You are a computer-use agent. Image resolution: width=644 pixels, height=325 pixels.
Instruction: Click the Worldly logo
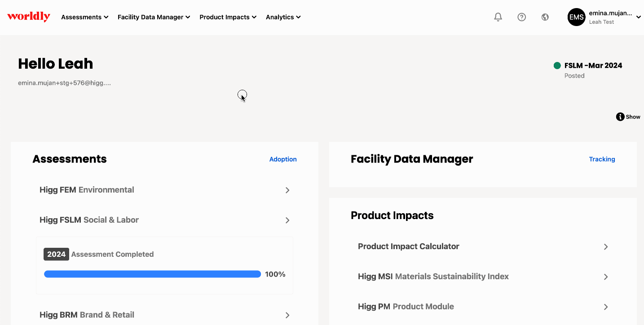29,17
